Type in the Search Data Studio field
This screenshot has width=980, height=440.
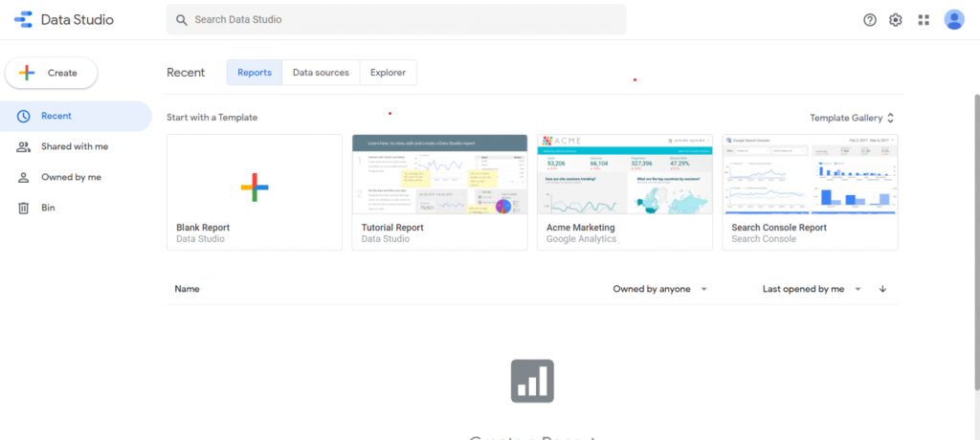[402, 19]
